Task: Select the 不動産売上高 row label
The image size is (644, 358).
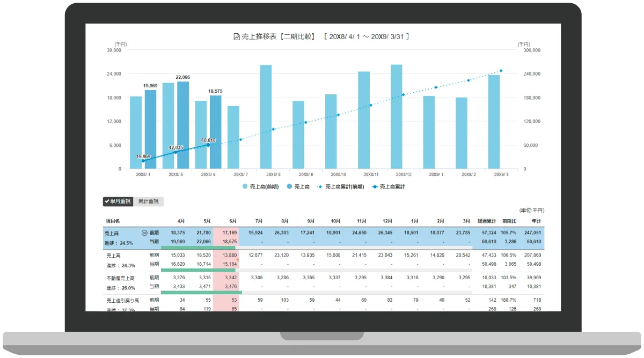Action: (x=120, y=278)
